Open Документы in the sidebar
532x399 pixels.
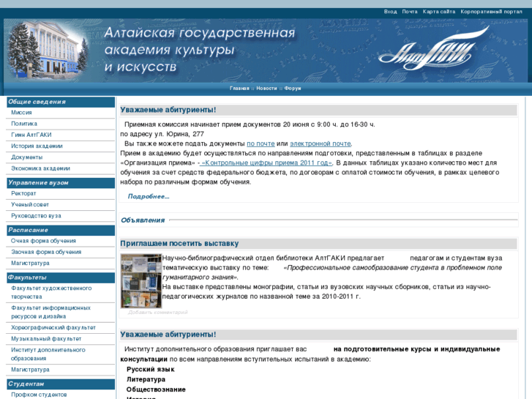27,157
